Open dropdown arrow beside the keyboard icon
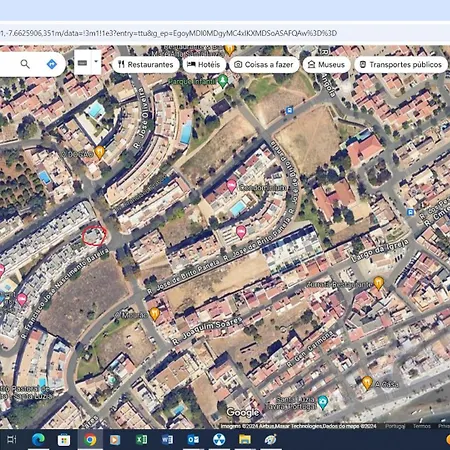 coord(96,62)
